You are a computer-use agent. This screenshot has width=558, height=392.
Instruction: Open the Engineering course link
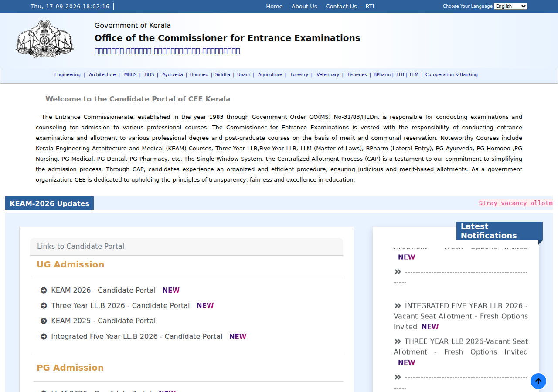pyautogui.click(x=68, y=75)
